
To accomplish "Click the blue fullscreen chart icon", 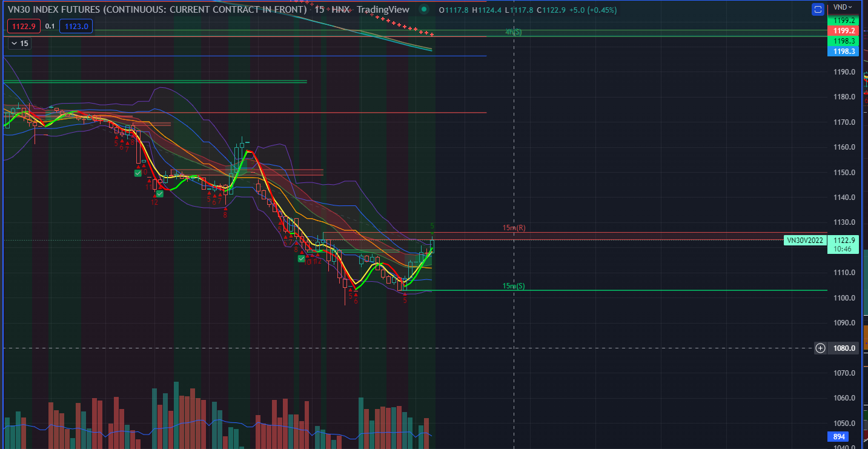I will click(818, 9).
